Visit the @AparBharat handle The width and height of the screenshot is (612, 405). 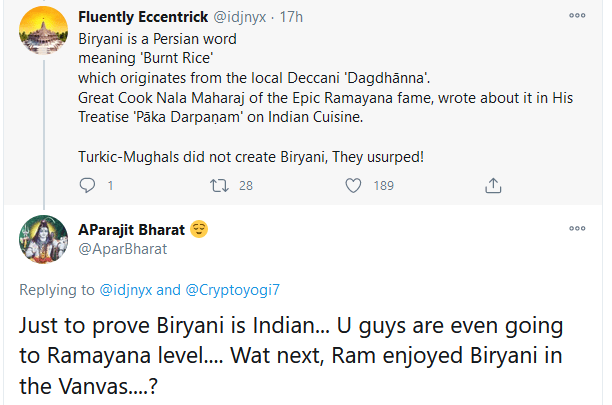122,247
